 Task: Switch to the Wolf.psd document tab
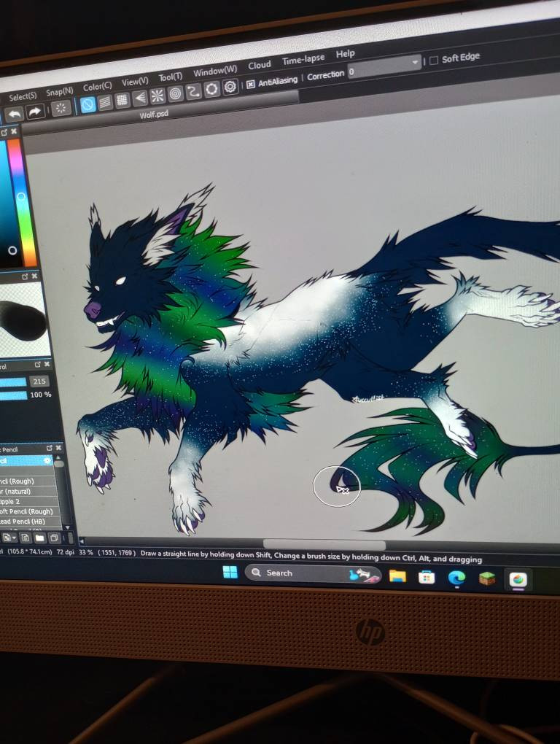[154, 115]
